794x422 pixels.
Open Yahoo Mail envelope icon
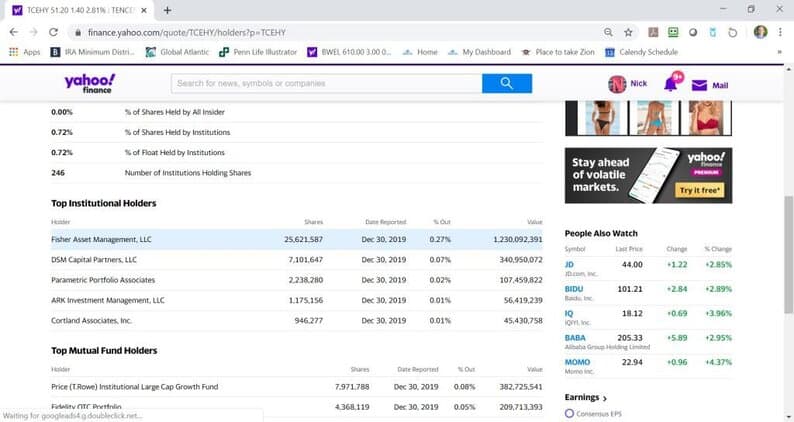tap(699, 85)
